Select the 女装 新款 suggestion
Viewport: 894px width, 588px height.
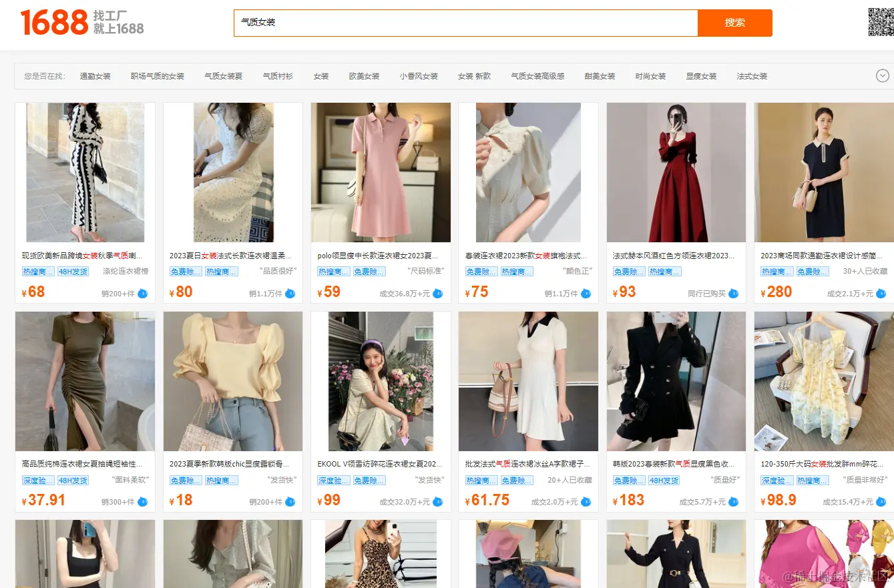474,76
